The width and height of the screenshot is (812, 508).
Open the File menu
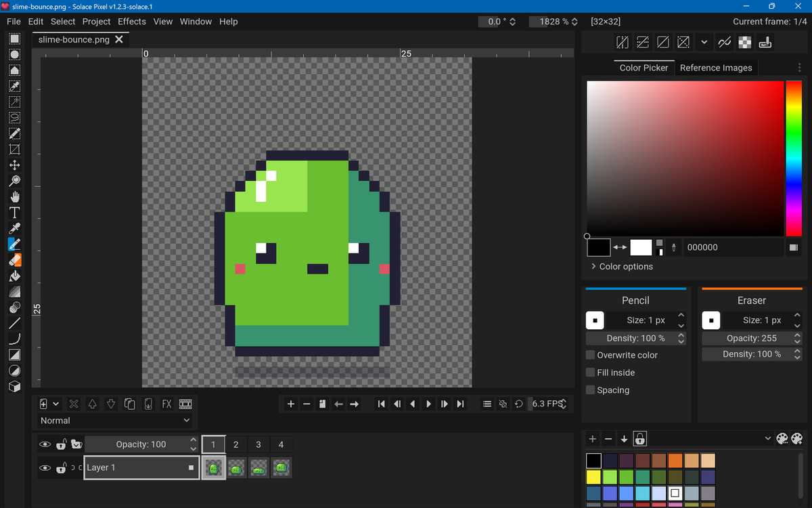[x=14, y=22]
